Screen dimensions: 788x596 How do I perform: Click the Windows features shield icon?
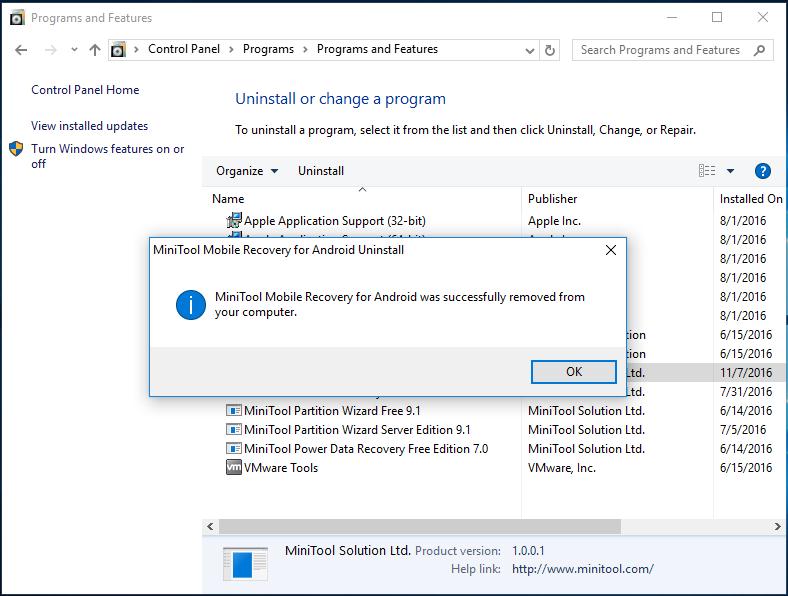pos(16,149)
